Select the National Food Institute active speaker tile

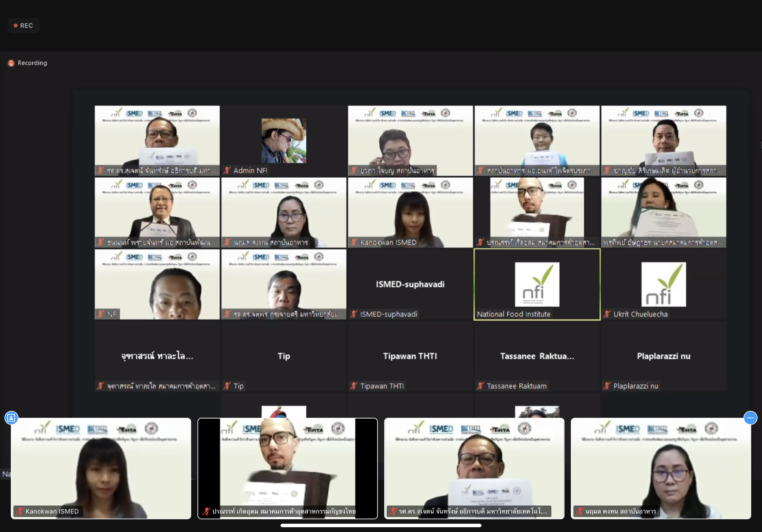click(537, 284)
